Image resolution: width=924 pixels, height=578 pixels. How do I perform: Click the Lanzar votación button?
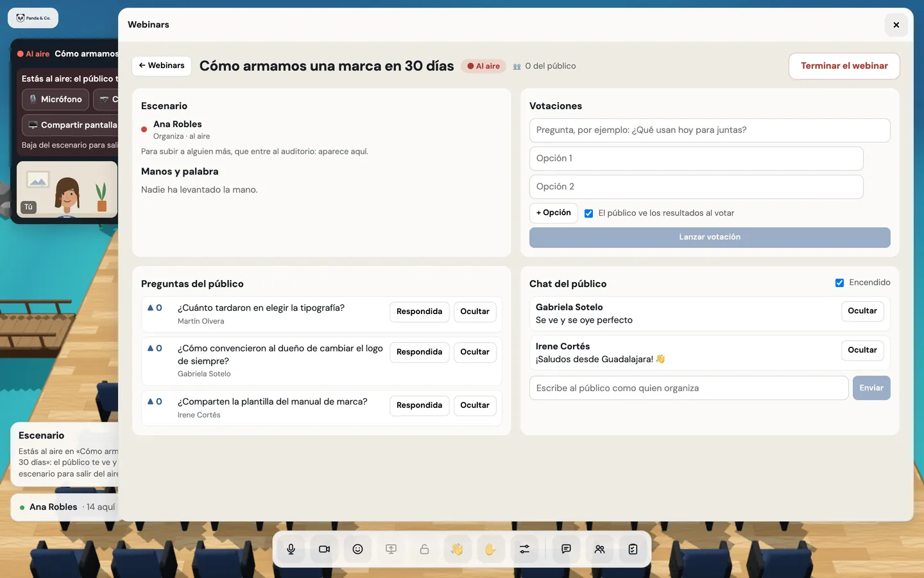click(x=710, y=238)
